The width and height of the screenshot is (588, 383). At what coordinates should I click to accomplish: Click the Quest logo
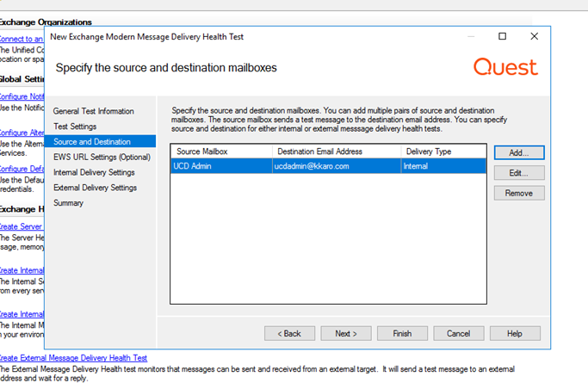coord(506,67)
